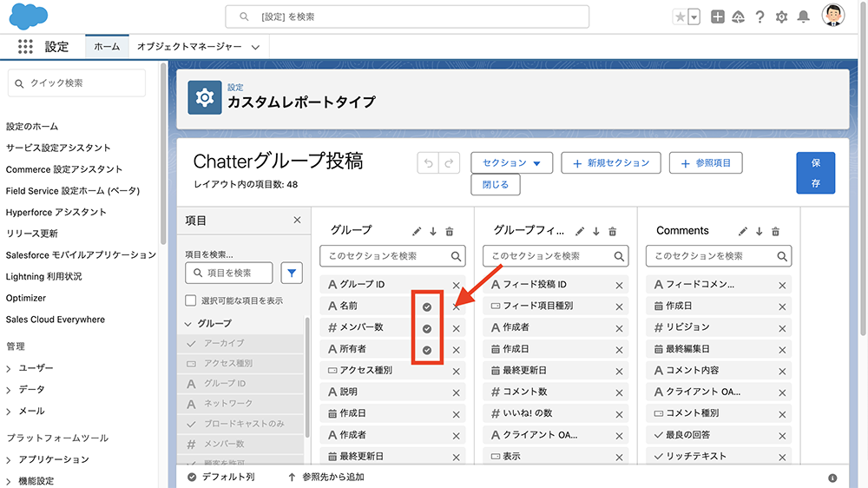
Task: Enable 選択可能な項目を表示 checkbox
Action: coord(191,300)
